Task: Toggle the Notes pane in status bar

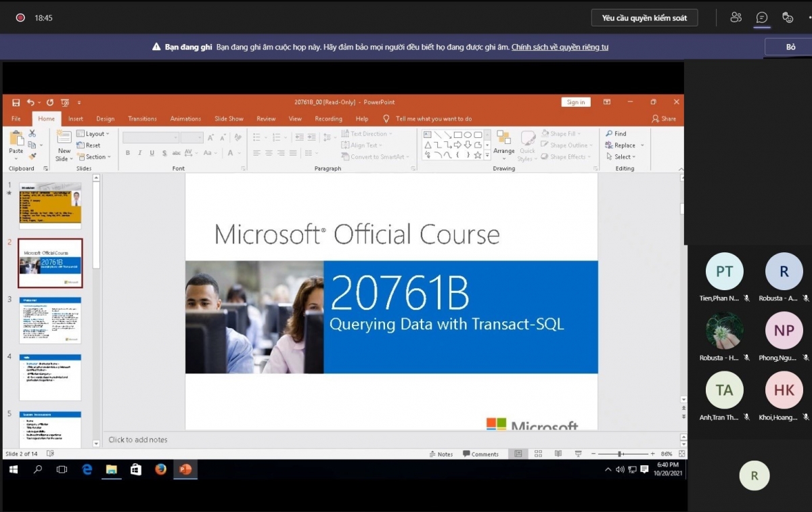Action: (441, 454)
